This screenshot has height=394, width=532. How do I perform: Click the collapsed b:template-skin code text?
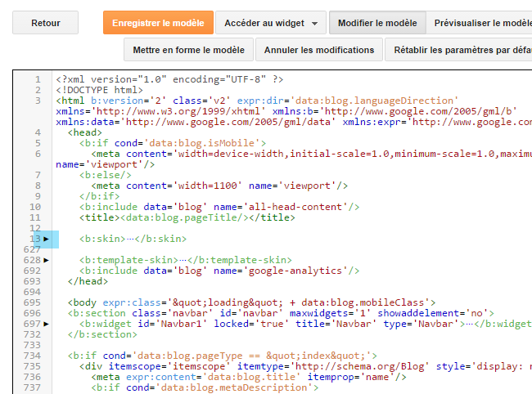(186, 260)
